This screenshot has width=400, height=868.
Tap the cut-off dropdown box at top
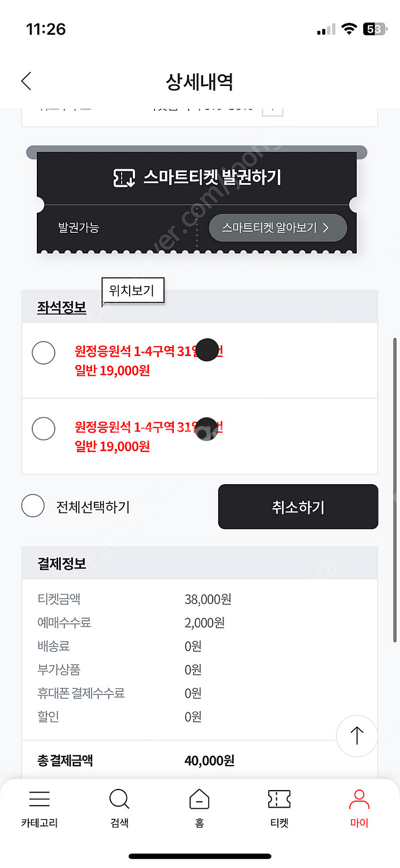tap(273, 109)
